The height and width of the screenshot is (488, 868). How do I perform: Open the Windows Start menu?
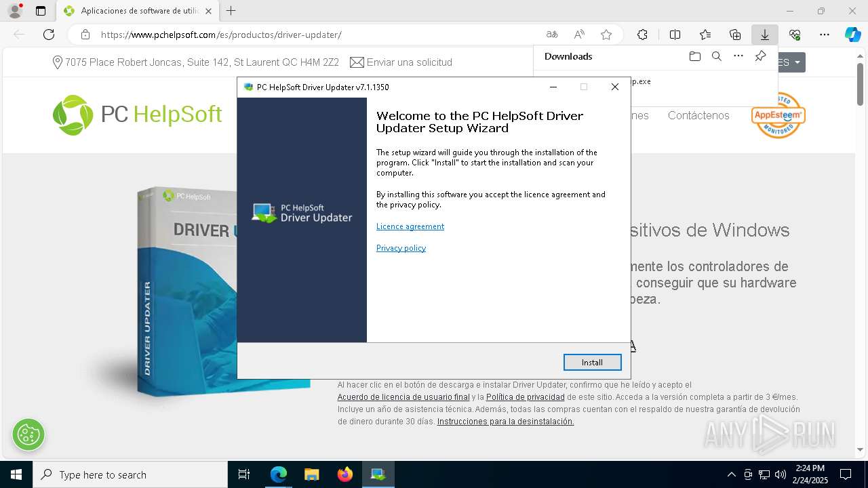click(16, 474)
